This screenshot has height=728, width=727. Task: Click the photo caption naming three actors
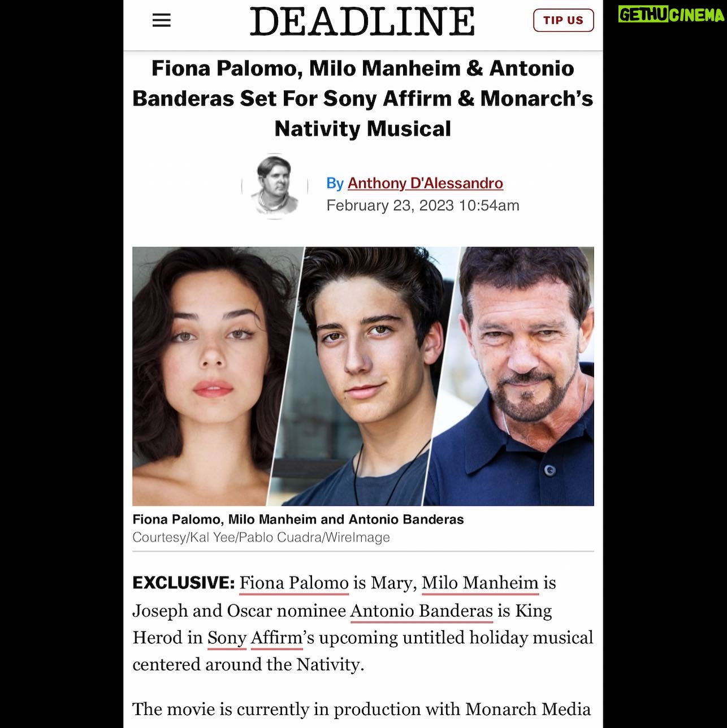[x=298, y=519]
